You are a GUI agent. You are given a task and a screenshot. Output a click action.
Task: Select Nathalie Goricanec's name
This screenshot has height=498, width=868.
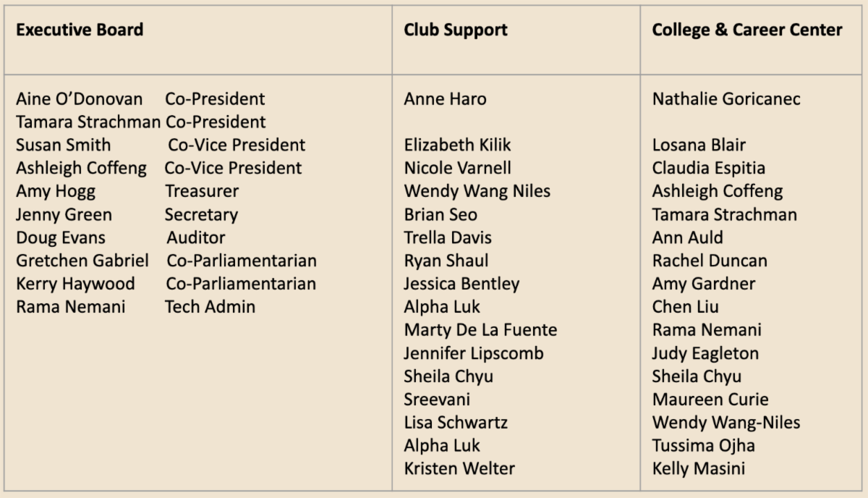click(x=726, y=98)
